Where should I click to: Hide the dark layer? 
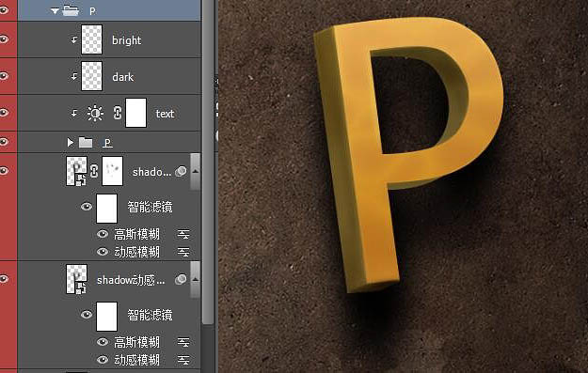(x=4, y=76)
